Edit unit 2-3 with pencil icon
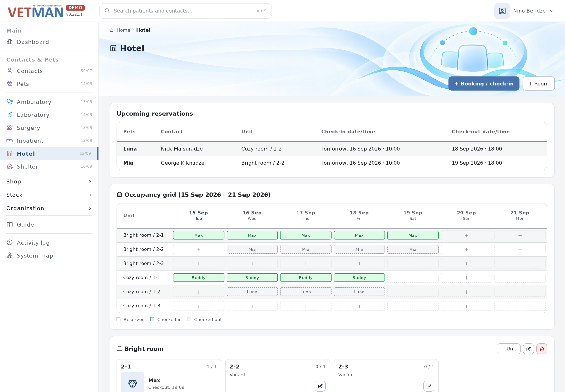Screen dimensions: 565x392 429,386
